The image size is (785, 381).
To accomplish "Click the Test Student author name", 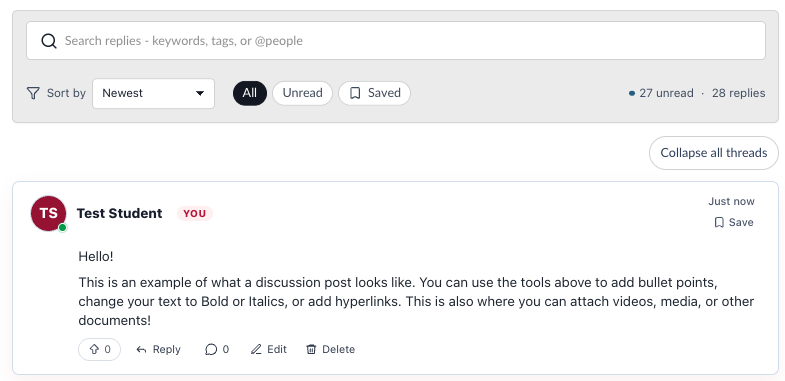I will 119,213.
